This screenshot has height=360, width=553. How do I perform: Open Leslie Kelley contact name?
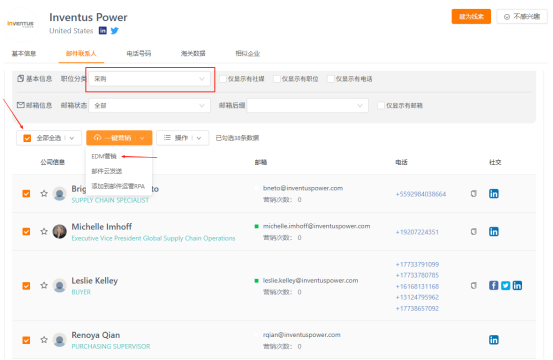pos(95,281)
